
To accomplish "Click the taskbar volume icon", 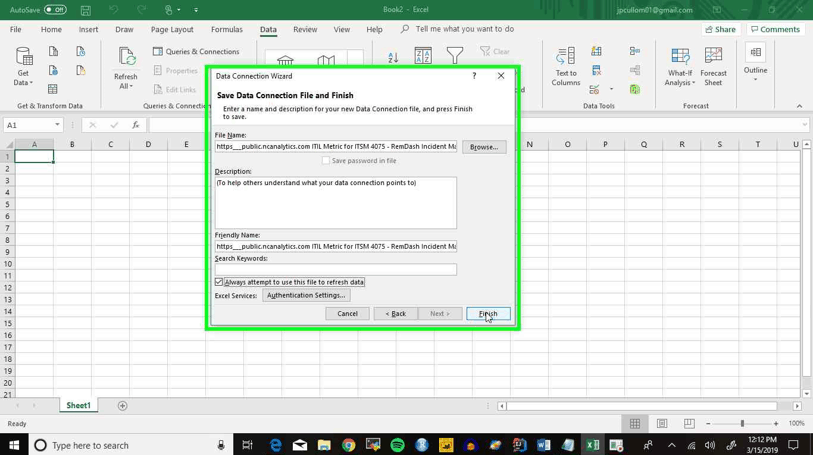I will pos(710,445).
